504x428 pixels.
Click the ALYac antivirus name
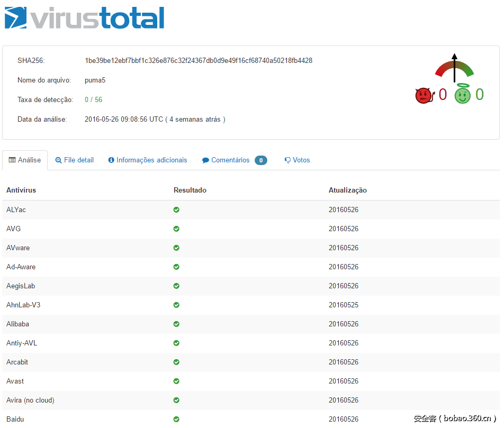click(x=16, y=210)
